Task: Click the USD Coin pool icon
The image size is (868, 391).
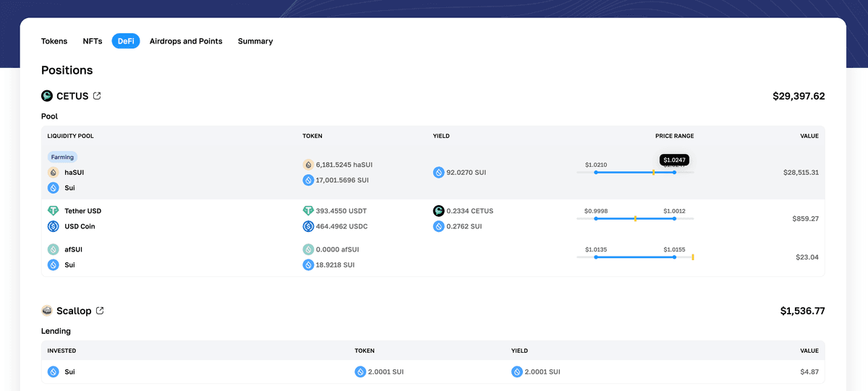Action: click(53, 226)
